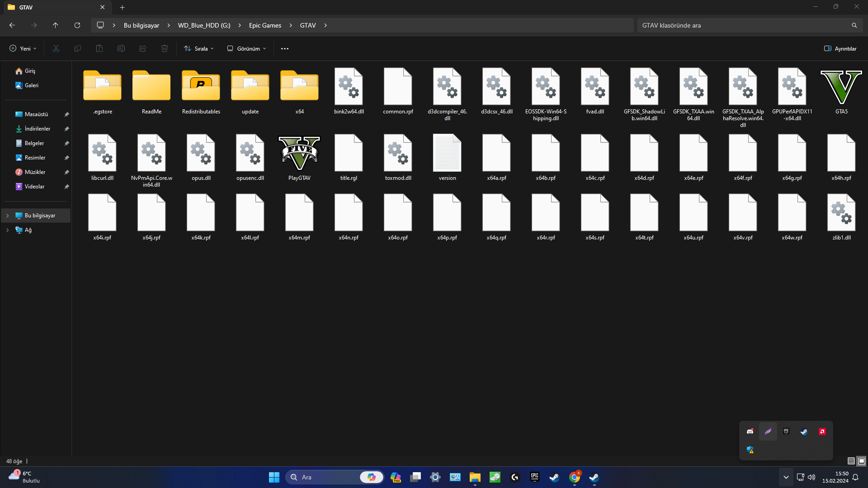
Task: Open Windows Security warning tray icon
Action: 750,450
